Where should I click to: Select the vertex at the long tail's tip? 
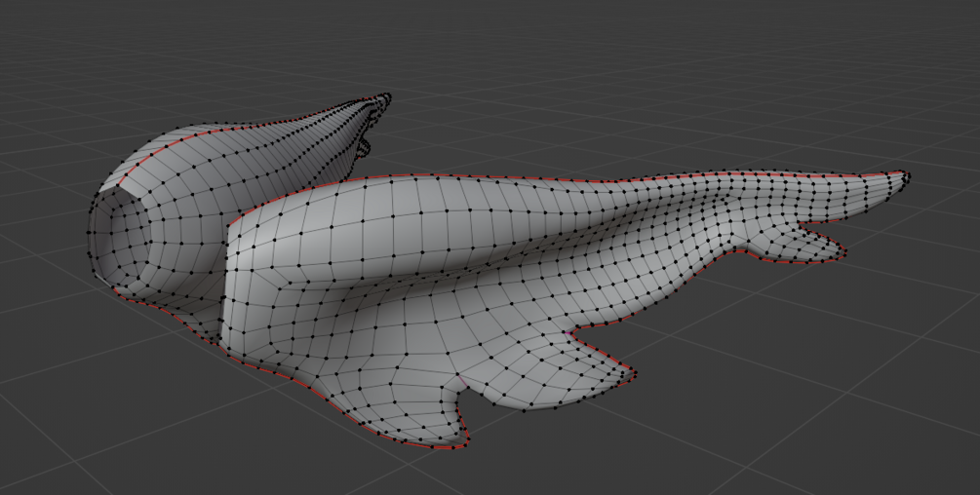pyautogui.click(x=910, y=176)
